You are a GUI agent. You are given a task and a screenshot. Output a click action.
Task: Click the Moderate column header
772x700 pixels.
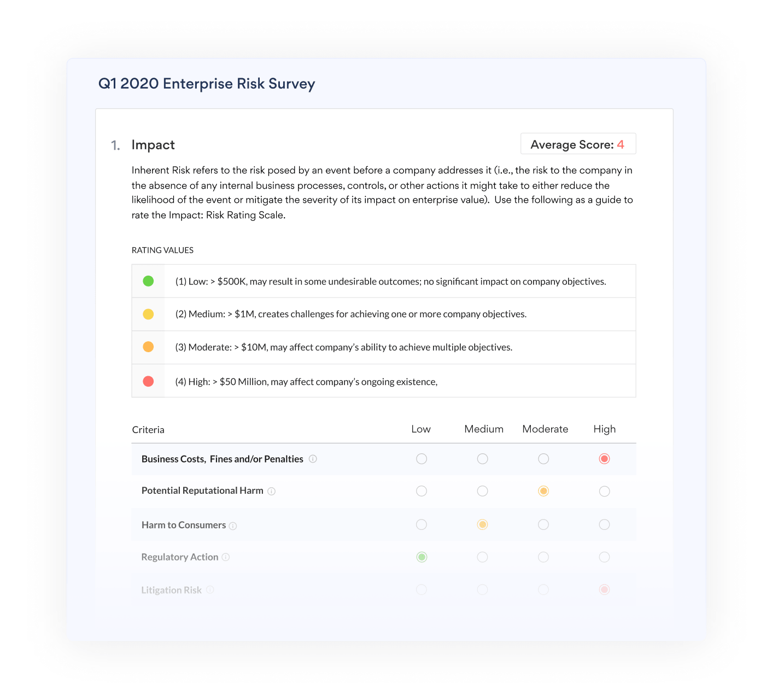click(x=545, y=429)
